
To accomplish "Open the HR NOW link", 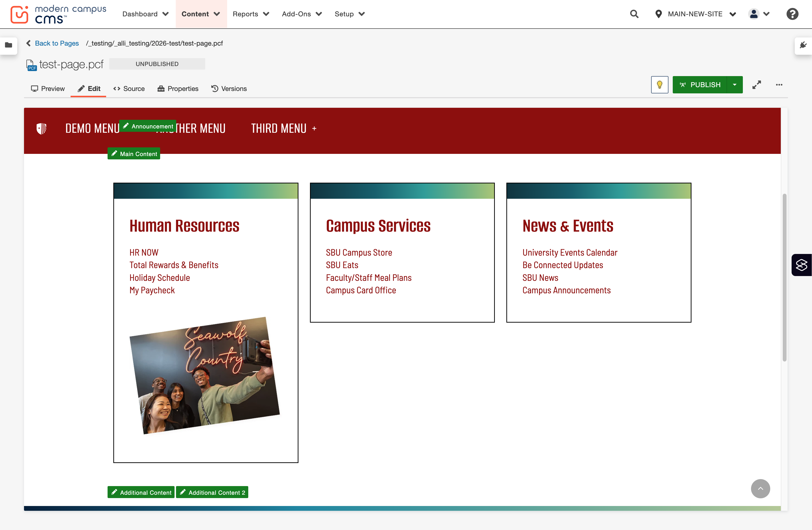I will [144, 252].
